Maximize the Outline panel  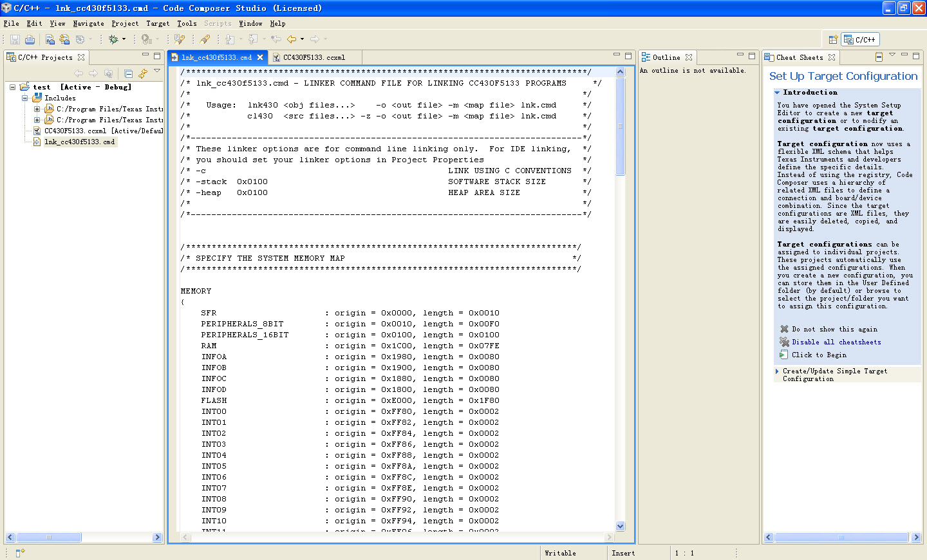coord(752,56)
